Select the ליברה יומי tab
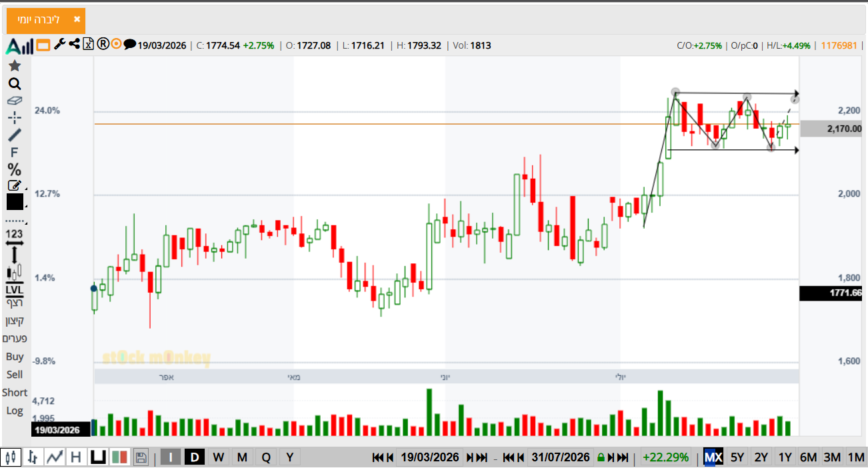This screenshot has width=868, height=468. point(46,20)
